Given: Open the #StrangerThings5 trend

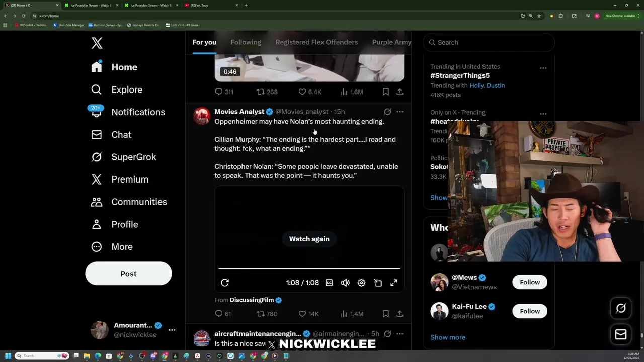Looking at the screenshot, I should pyautogui.click(x=460, y=75).
